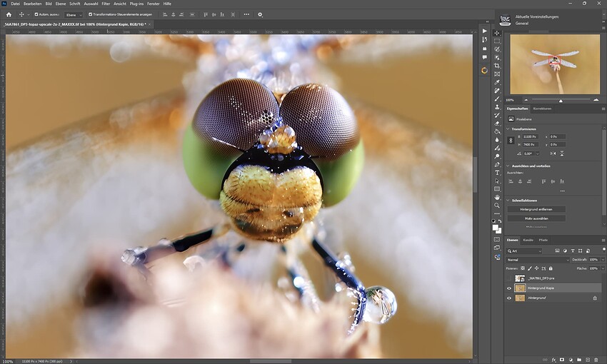Click the flip horizontal icon in Transformieren
The height and width of the screenshot is (364, 607).
coord(553,153)
